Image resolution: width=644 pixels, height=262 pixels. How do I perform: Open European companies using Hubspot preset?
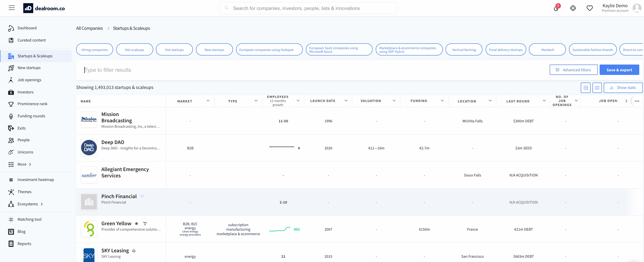tap(269, 50)
